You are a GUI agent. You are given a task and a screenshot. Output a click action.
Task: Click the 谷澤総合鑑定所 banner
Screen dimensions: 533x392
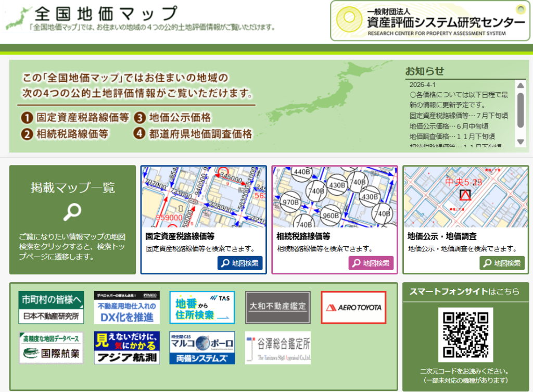pyautogui.click(x=277, y=348)
